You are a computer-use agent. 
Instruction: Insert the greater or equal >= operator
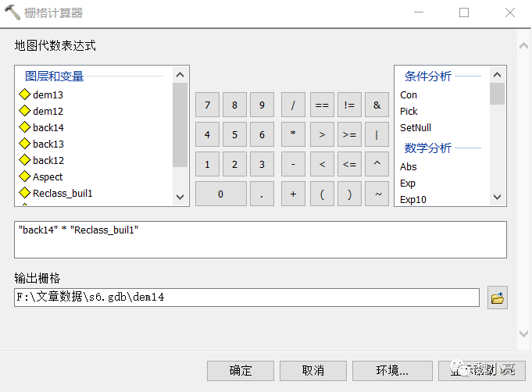pos(349,134)
